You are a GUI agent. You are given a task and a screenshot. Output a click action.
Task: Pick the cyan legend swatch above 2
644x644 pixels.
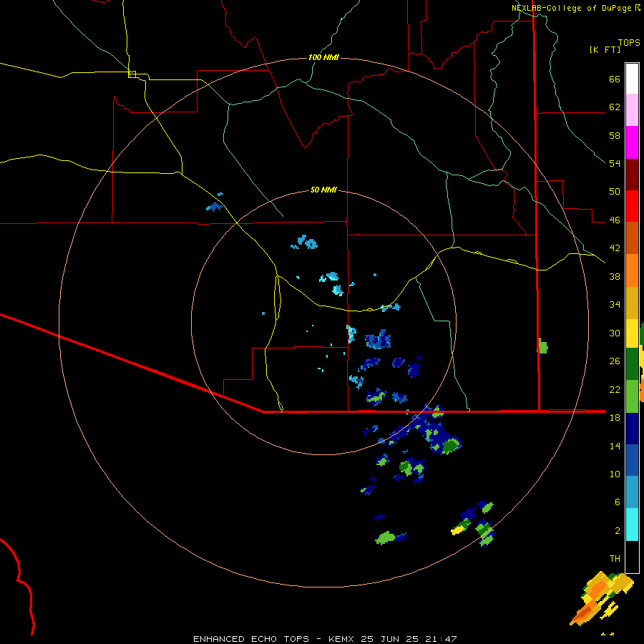click(x=632, y=525)
